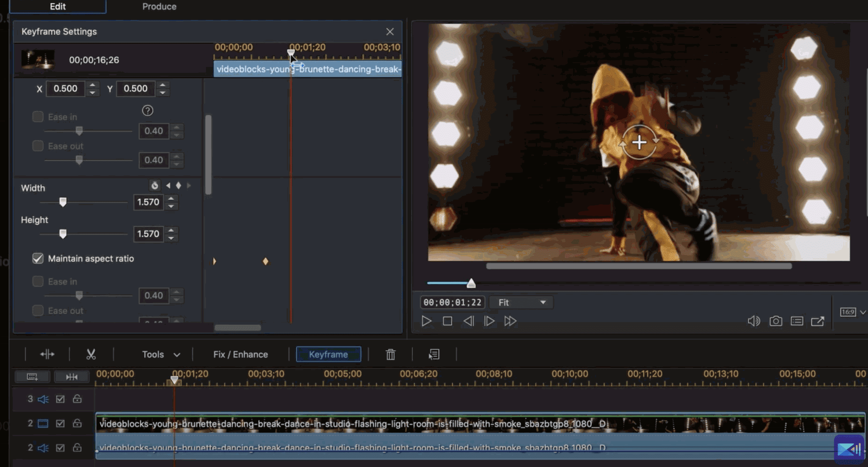Switch to the Produce tab
Image resolution: width=868 pixels, height=467 pixels.
coord(159,6)
